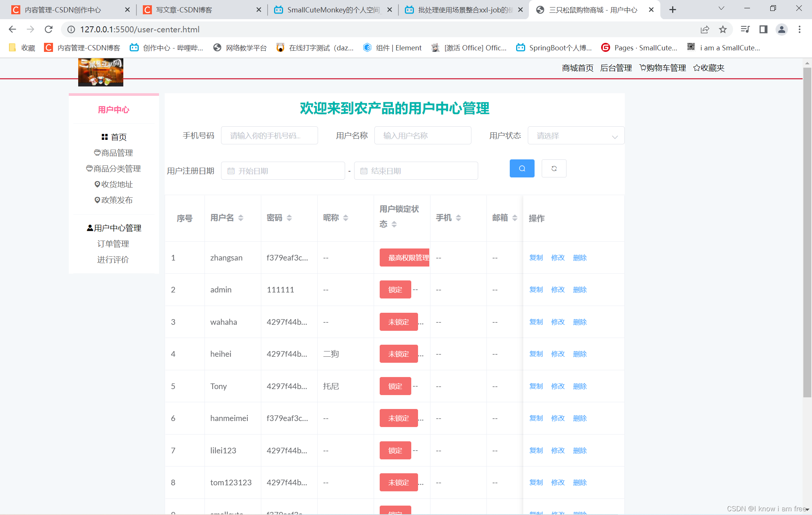Select 收货地址 in sidebar
812x515 pixels.
113,184
